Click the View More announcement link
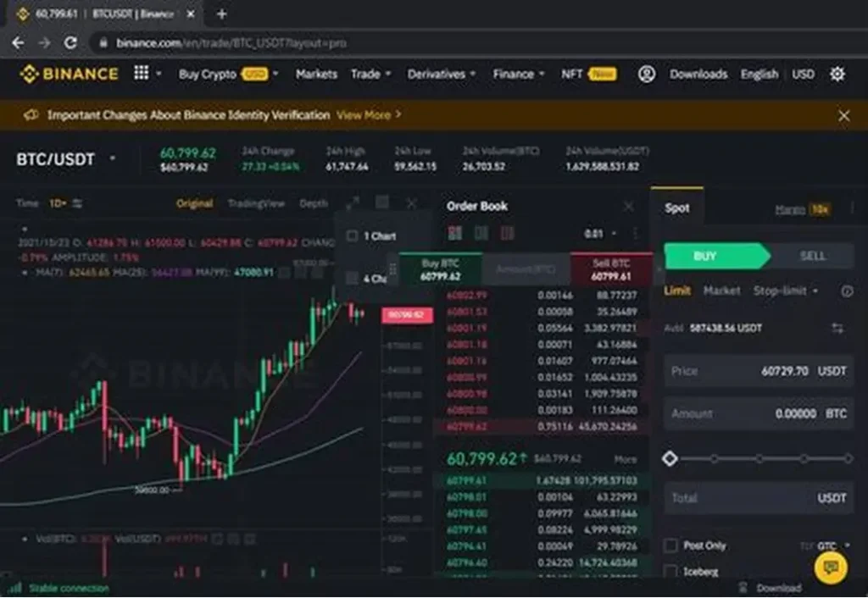This screenshot has height=598, width=868. point(369,114)
